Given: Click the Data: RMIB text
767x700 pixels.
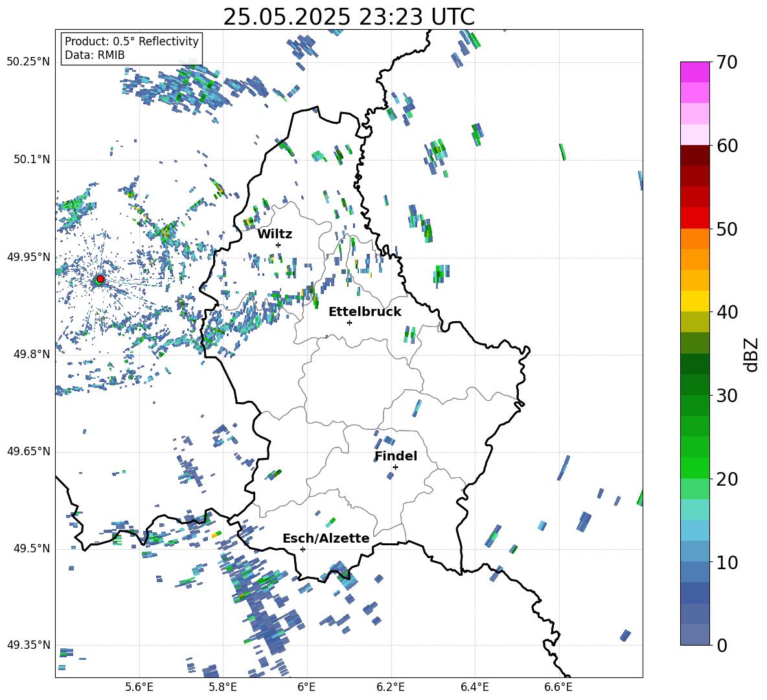Looking at the screenshot, I should pos(95,55).
